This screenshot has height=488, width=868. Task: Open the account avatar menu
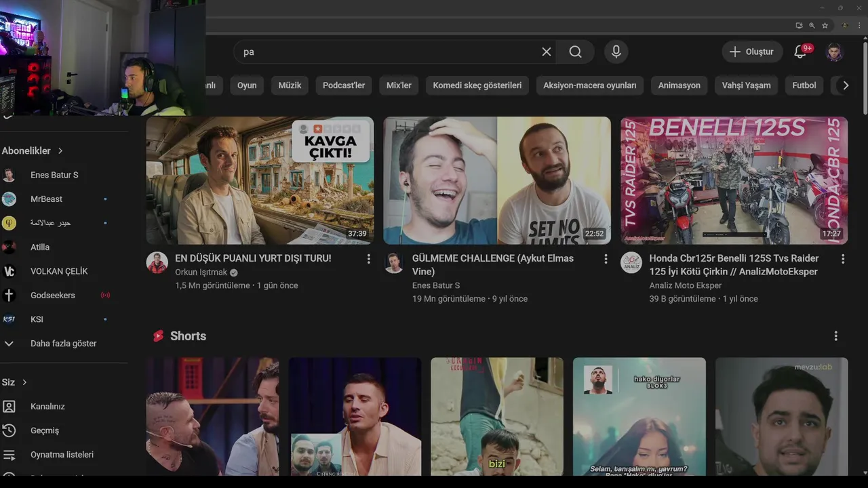pyautogui.click(x=834, y=52)
